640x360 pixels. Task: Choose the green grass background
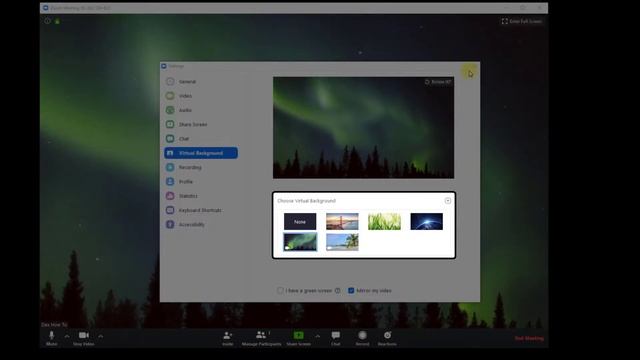[384, 222]
